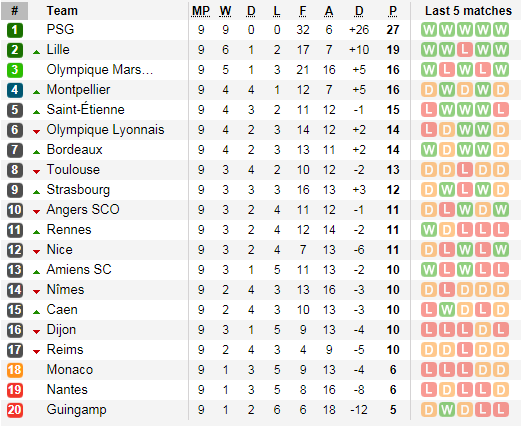Viewport: 521px width, 426px height.
Task: Open the Angers SCO team link
Action: (83, 210)
